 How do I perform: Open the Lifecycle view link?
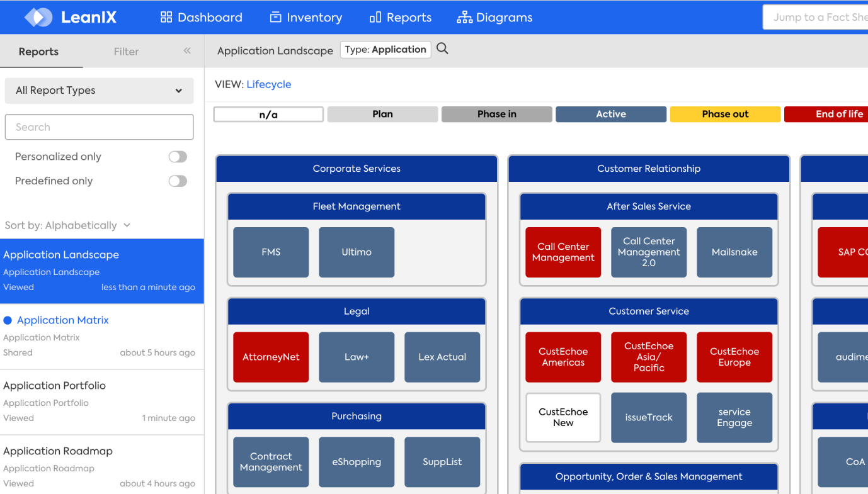pyautogui.click(x=269, y=84)
